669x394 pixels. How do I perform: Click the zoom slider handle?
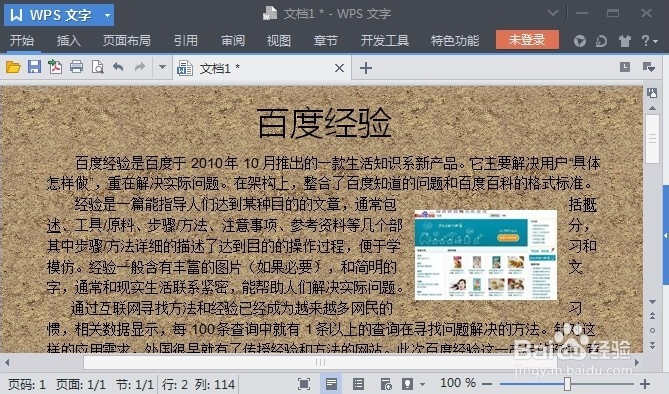pyautogui.click(x=567, y=384)
